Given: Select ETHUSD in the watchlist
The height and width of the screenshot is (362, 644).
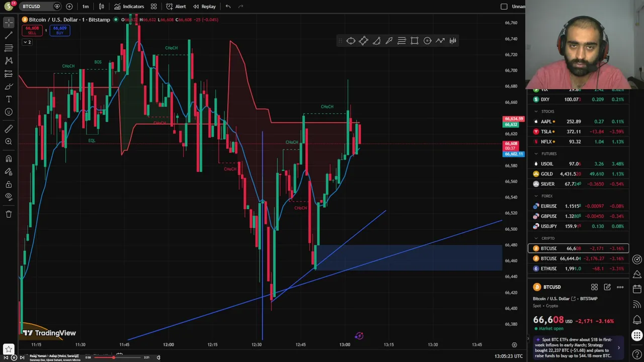Looking at the screenshot, I should [578, 268].
